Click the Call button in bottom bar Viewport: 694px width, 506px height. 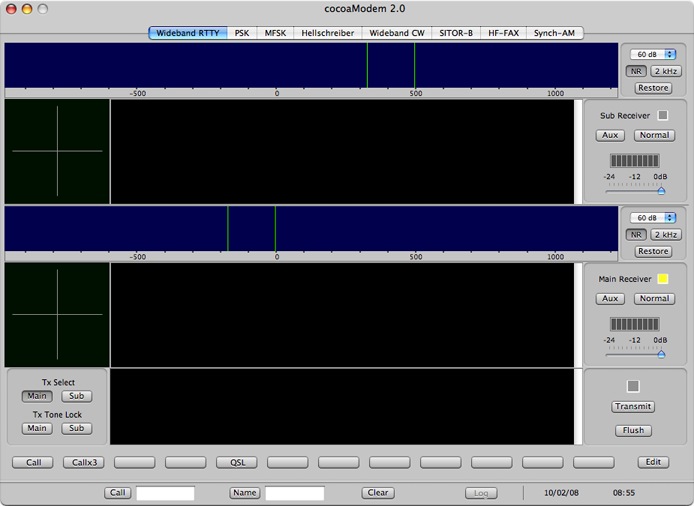coord(117,493)
